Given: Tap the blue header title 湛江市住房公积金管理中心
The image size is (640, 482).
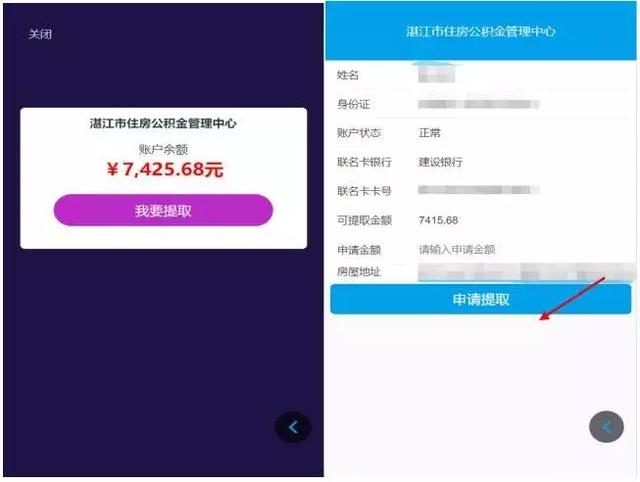Looking at the screenshot, I should 481,31.
